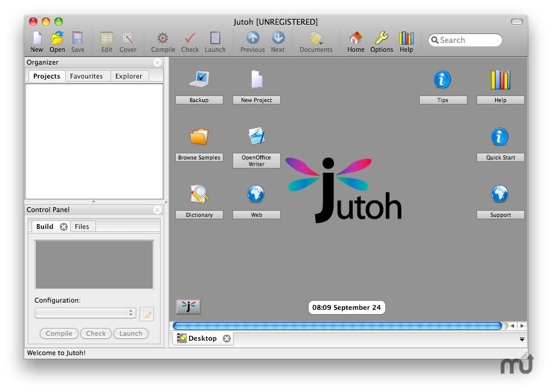The height and width of the screenshot is (392, 552).
Task: Switch to the Projects tab
Action: point(47,76)
